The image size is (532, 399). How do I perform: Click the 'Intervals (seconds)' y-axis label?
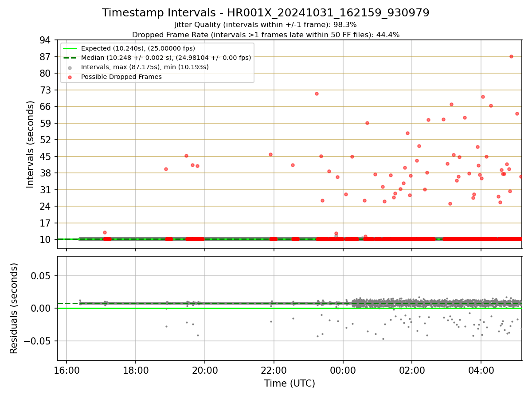[30, 144]
